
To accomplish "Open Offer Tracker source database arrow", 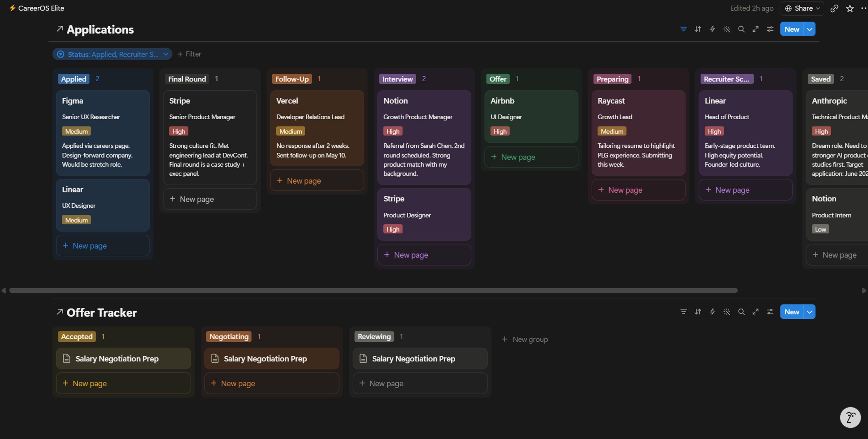I will tap(60, 312).
